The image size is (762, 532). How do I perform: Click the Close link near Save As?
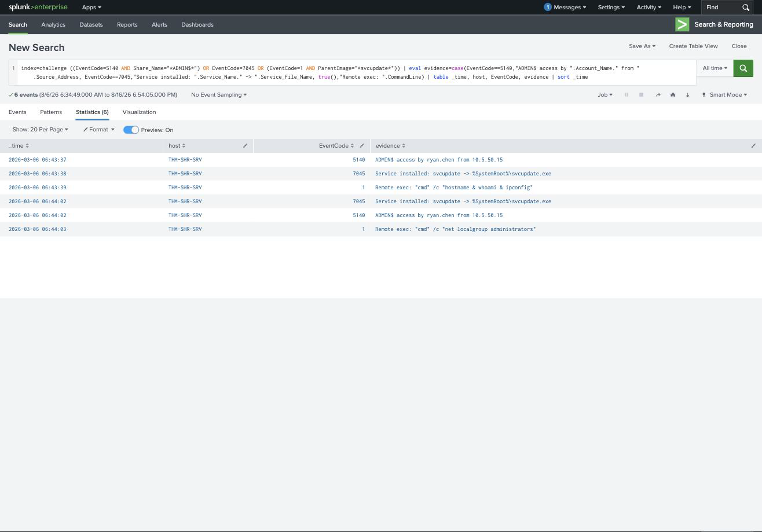739,46
